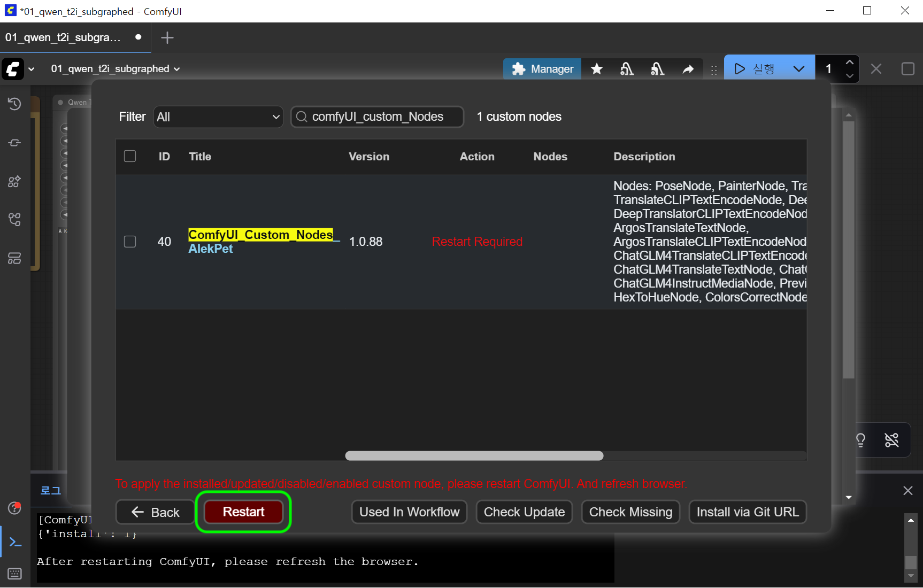Click the Check Missing button
Screen dimensions: 923x588
coord(630,512)
